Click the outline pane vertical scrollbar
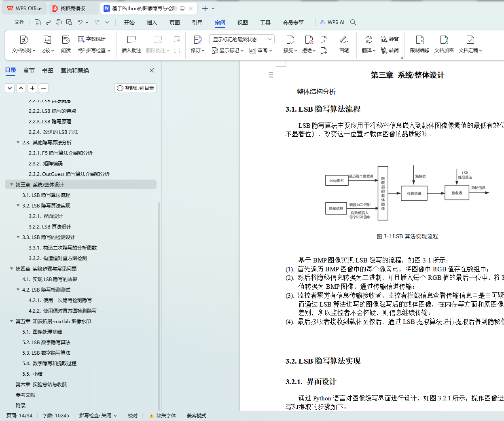Image resolution: width=504 pixels, height=421 pixels. (x=159, y=305)
